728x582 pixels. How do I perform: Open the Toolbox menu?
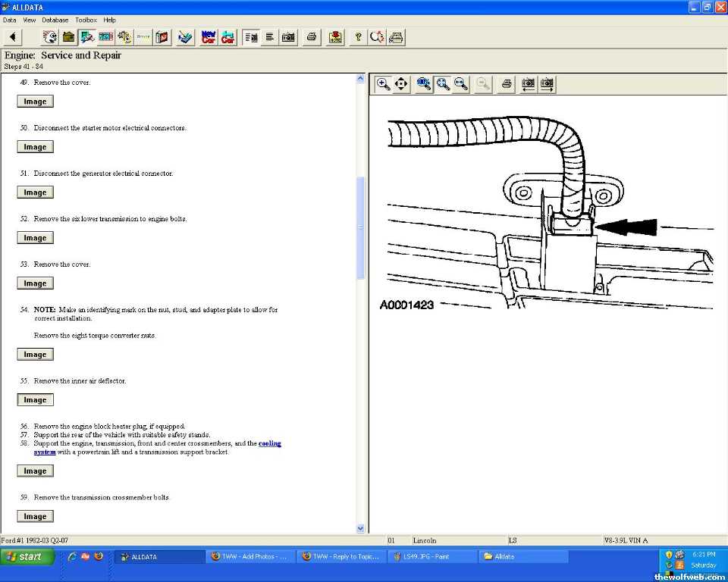coord(86,20)
